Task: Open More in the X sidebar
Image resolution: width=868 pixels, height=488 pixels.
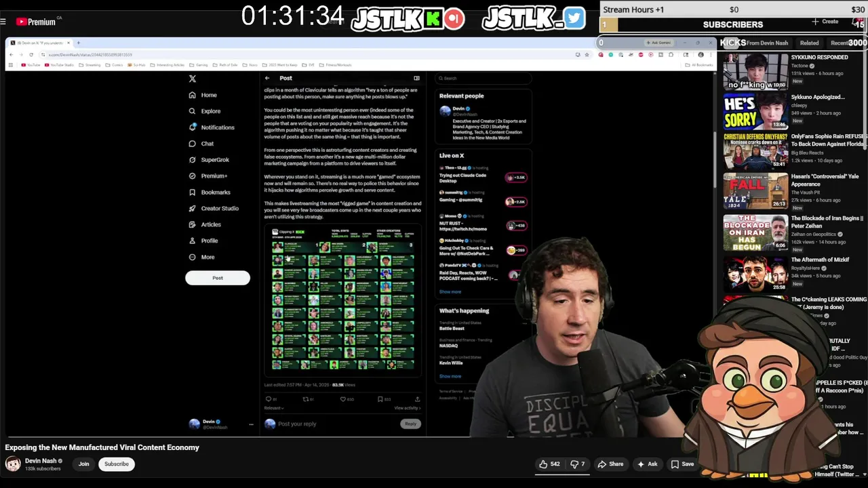Action: [x=201, y=257]
